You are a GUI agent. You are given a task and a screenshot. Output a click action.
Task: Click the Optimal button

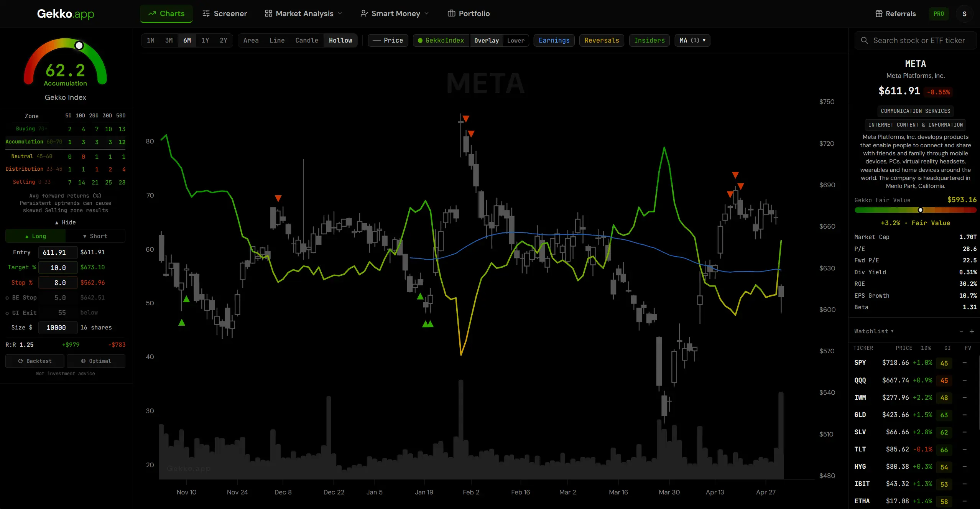click(96, 361)
